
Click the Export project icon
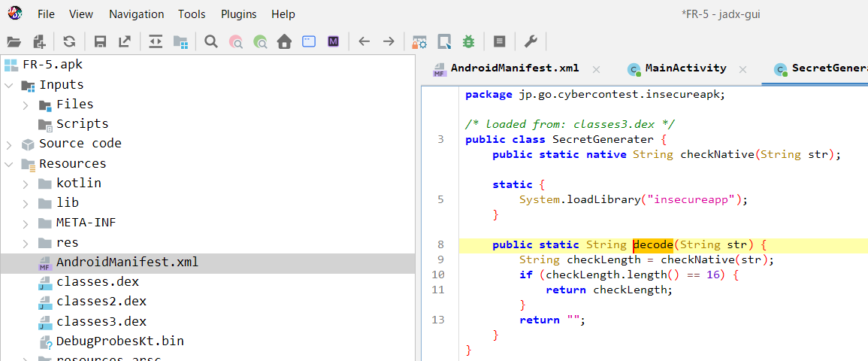(125, 41)
